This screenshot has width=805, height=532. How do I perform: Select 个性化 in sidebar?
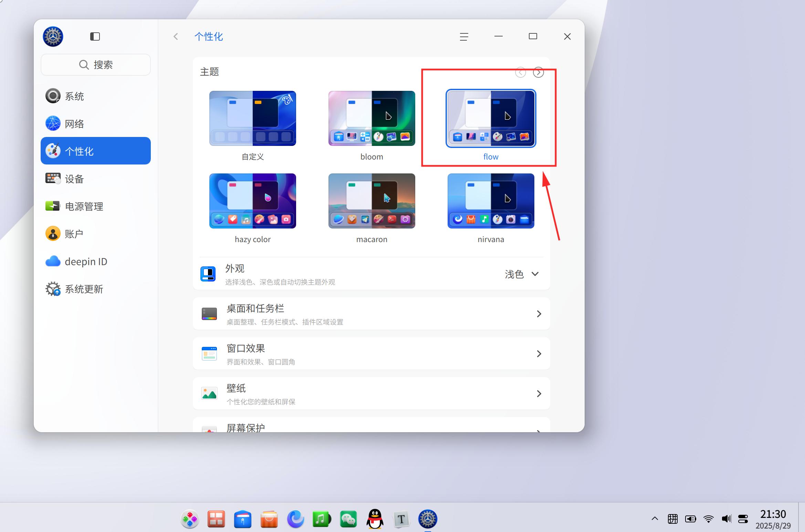[96, 151]
